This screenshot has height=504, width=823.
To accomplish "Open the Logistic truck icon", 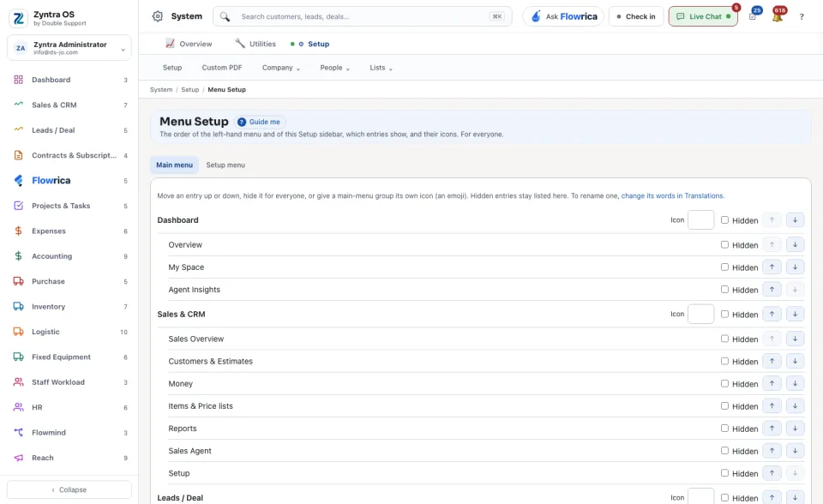I will click(18, 331).
